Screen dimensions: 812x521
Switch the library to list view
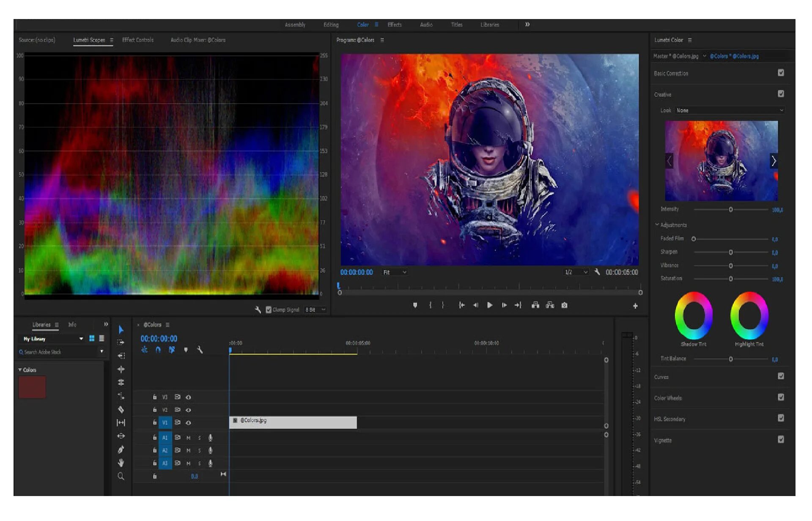click(101, 338)
